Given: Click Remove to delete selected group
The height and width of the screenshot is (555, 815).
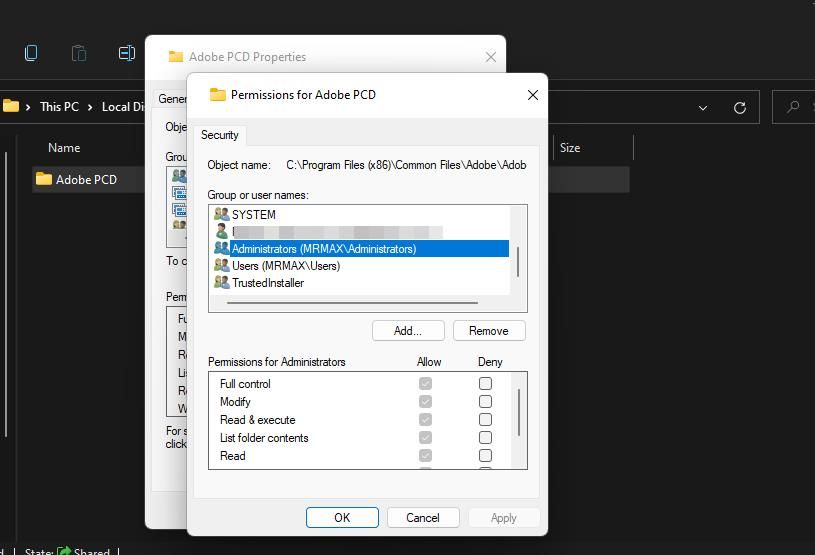Looking at the screenshot, I should pos(489,331).
